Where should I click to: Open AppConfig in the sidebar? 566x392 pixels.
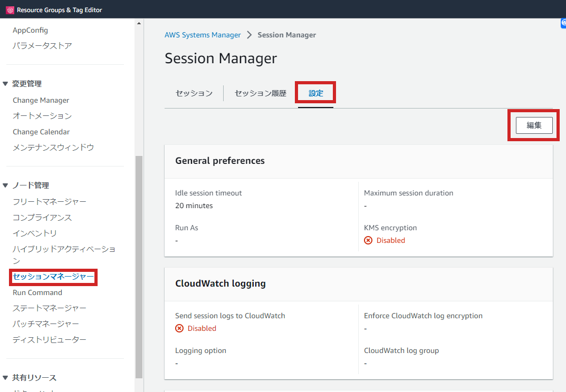point(30,30)
